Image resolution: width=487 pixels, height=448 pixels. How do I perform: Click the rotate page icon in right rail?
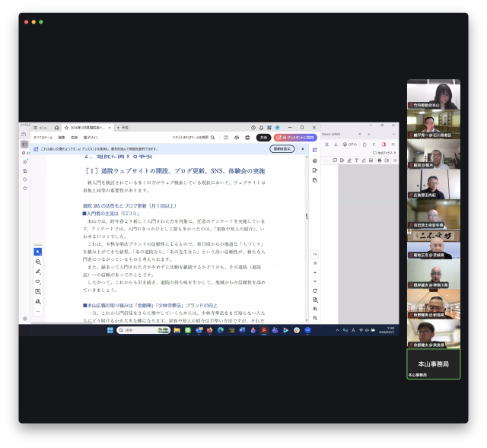click(315, 291)
